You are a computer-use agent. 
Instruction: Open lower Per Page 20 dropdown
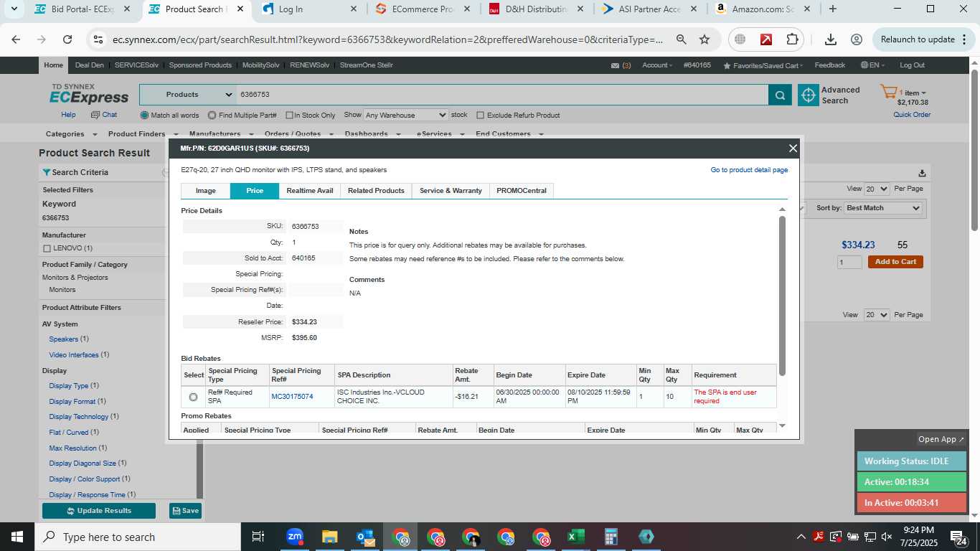pyautogui.click(x=877, y=315)
